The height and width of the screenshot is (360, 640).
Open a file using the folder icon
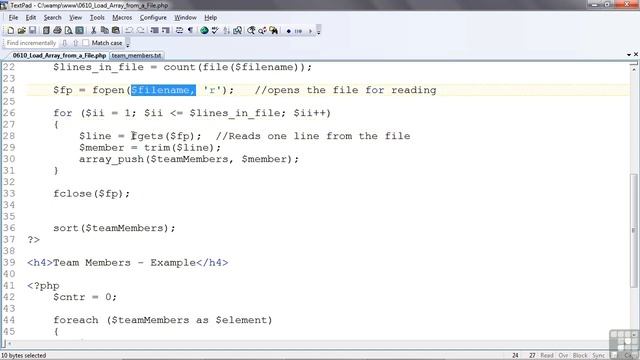[x=21, y=31]
